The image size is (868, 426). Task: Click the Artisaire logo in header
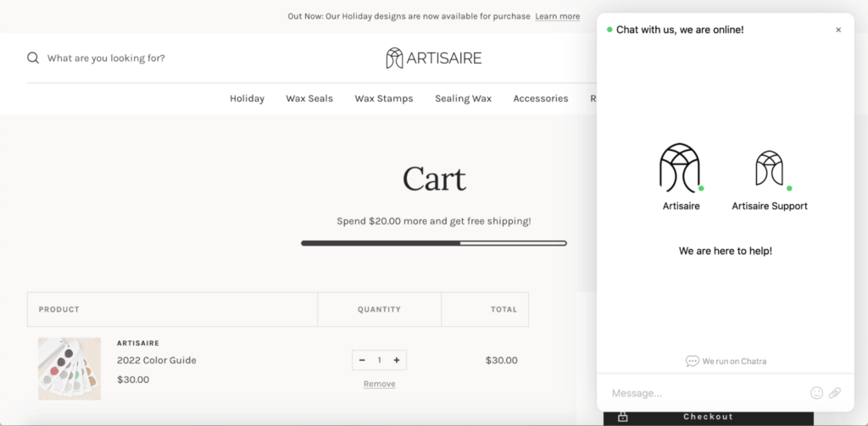point(433,58)
